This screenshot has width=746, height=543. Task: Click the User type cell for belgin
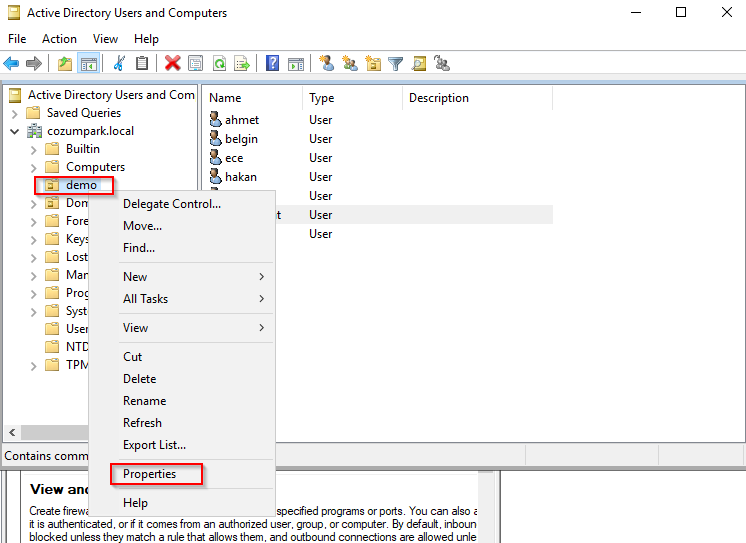tap(321, 138)
